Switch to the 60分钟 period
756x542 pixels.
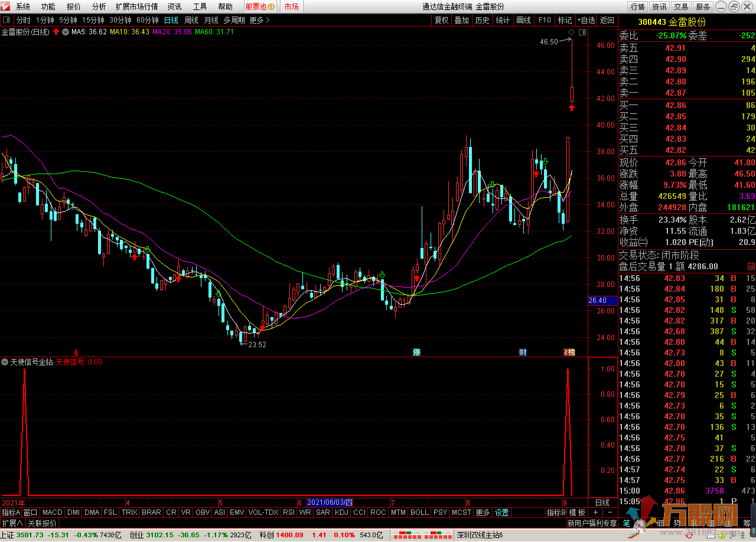(x=148, y=20)
